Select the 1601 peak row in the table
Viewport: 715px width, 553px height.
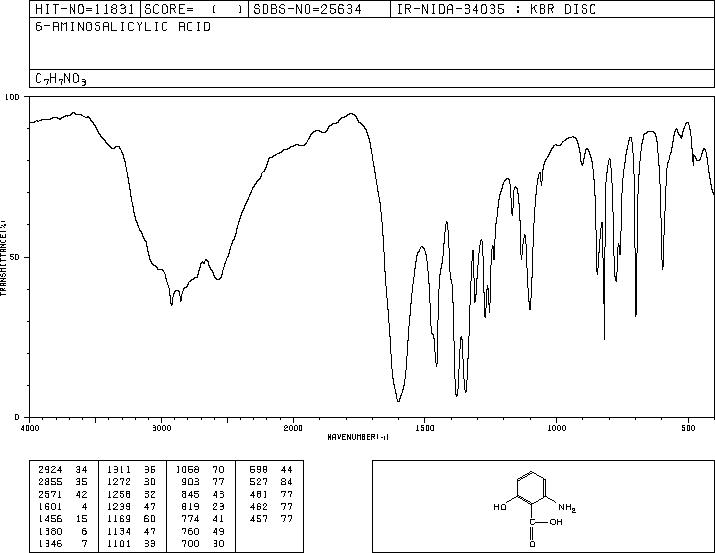pos(63,506)
